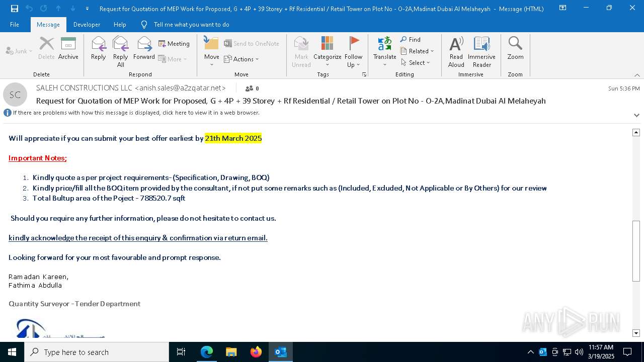
Task: Reply to the sender
Action: (x=98, y=48)
